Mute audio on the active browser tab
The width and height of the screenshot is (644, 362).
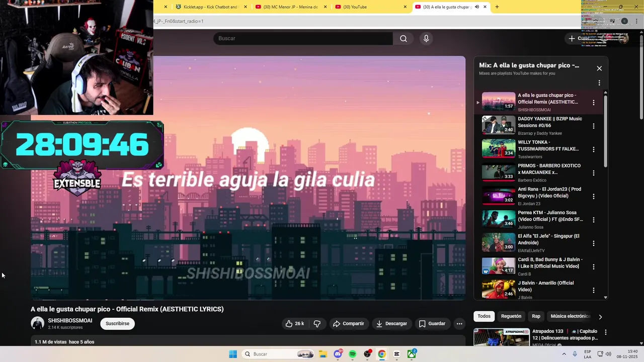tap(477, 7)
